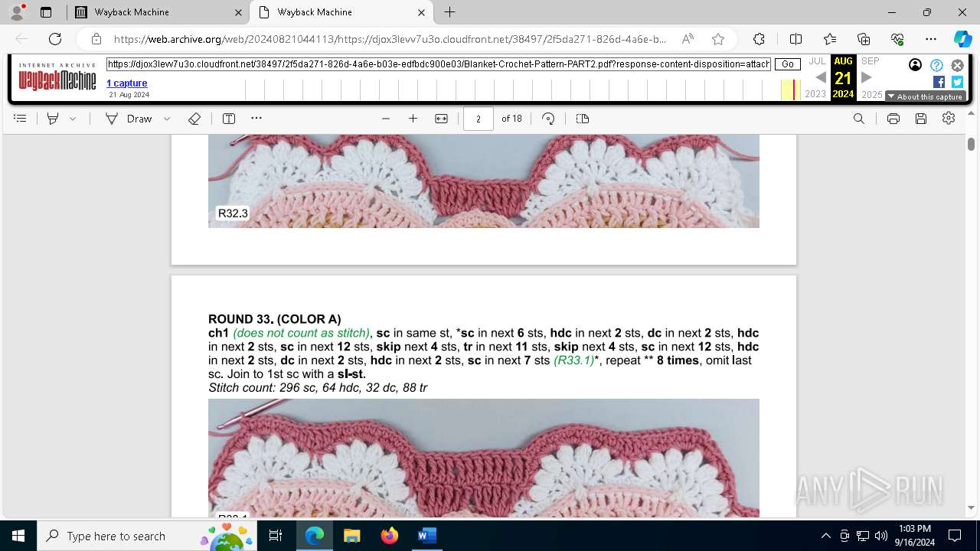Close the active Wayback Machine tab
Viewport: 980px width, 551px height.
tap(421, 12)
